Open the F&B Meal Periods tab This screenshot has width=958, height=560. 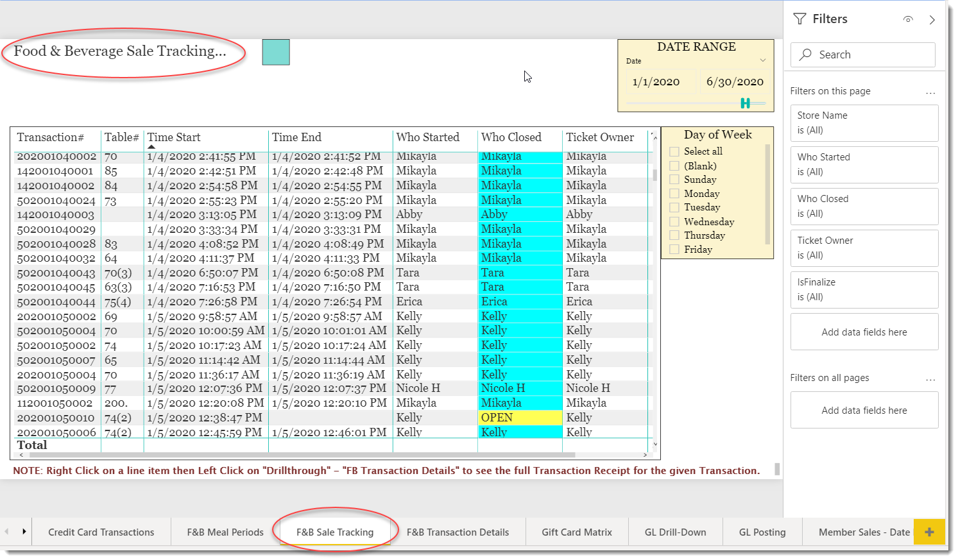(x=225, y=532)
